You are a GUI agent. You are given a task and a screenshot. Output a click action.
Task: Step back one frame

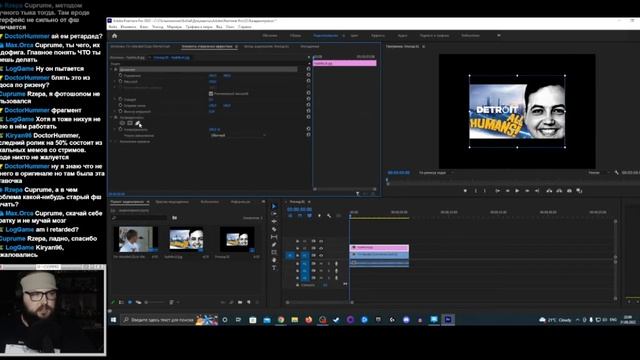pos(507,191)
